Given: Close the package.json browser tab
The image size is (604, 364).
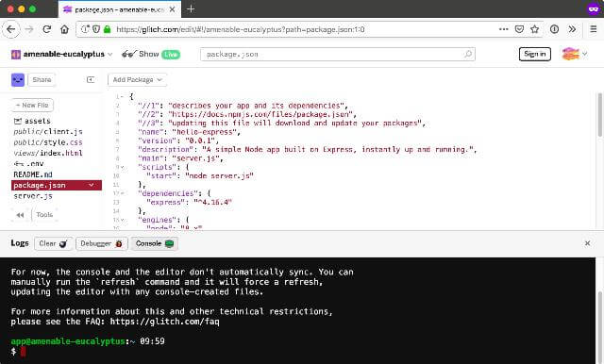Looking at the screenshot, I should [x=173, y=9].
